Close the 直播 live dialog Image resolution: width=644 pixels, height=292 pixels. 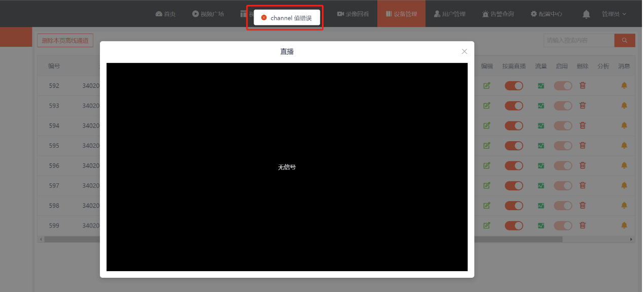[x=464, y=51]
